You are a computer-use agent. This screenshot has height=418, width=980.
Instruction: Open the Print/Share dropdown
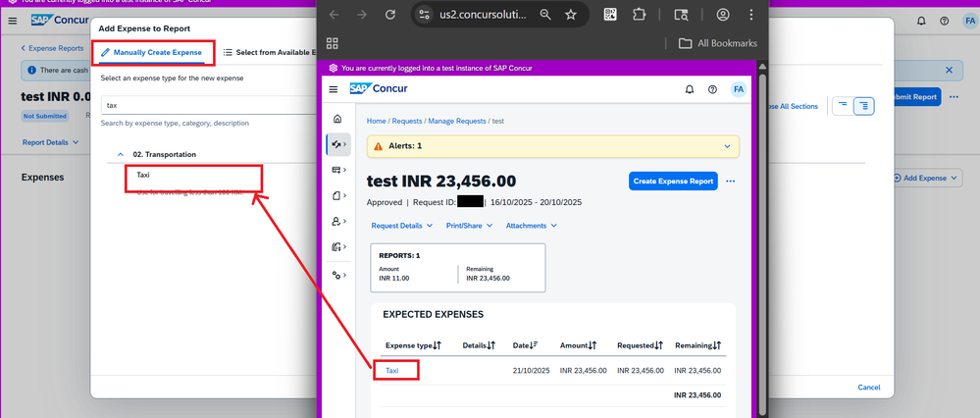pos(469,226)
